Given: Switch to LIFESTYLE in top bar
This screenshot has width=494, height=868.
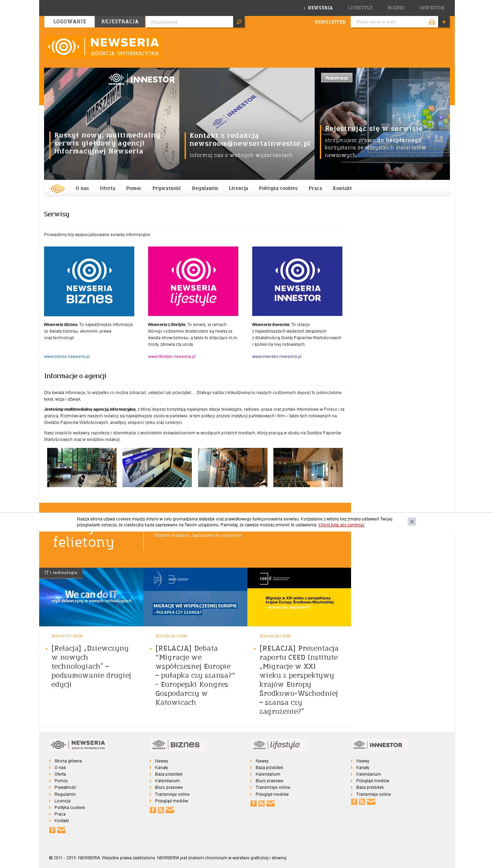Looking at the screenshot, I should pyautogui.click(x=360, y=8).
